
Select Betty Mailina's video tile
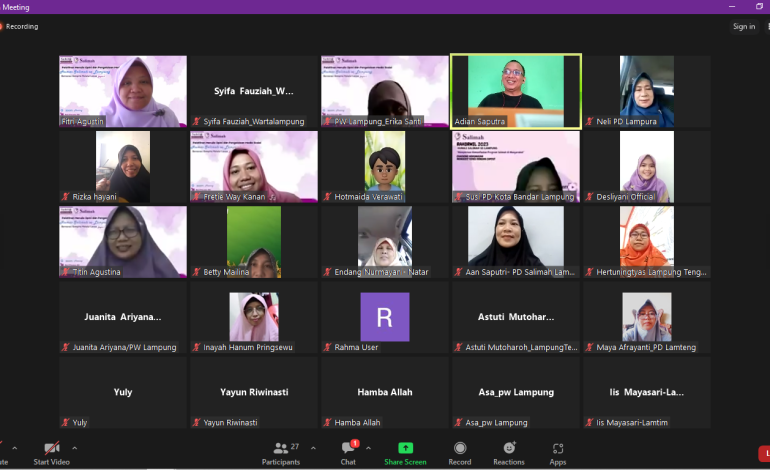point(254,242)
